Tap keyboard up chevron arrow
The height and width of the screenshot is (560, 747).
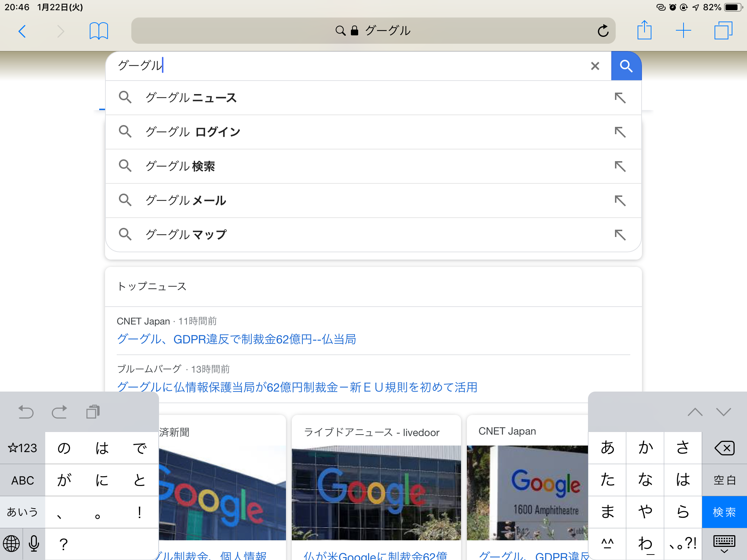(695, 412)
